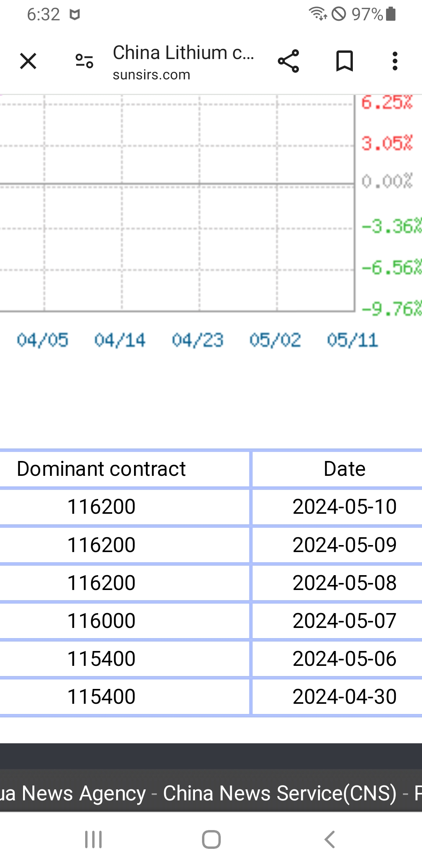Tap the share icon
This screenshot has width=422, height=868.
[288, 61]
